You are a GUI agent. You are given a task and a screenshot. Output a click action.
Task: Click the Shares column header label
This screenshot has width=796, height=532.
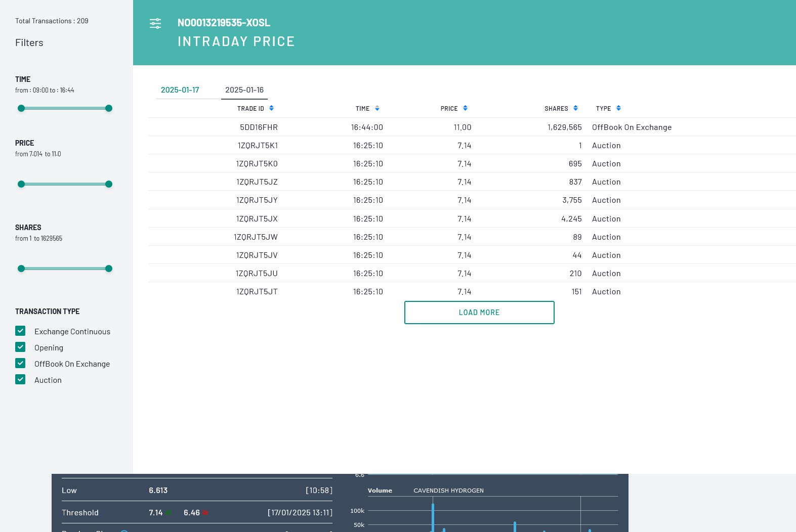click(x=556, y=109)
